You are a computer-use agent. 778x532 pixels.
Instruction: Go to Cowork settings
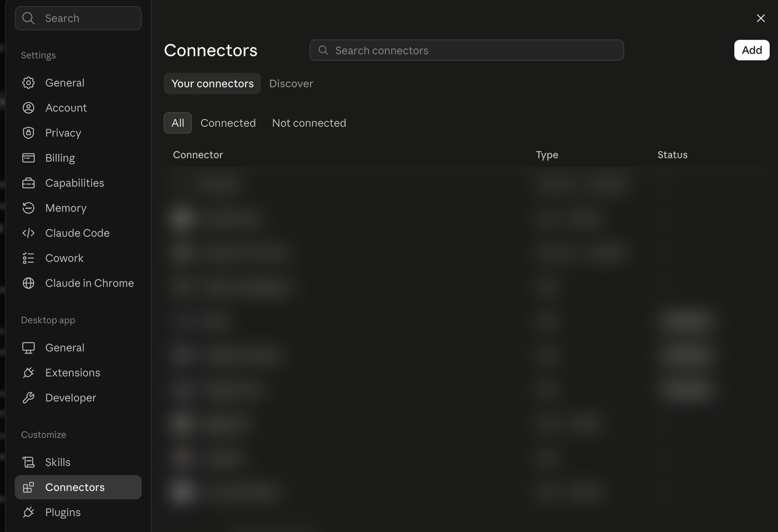point(78,258)
